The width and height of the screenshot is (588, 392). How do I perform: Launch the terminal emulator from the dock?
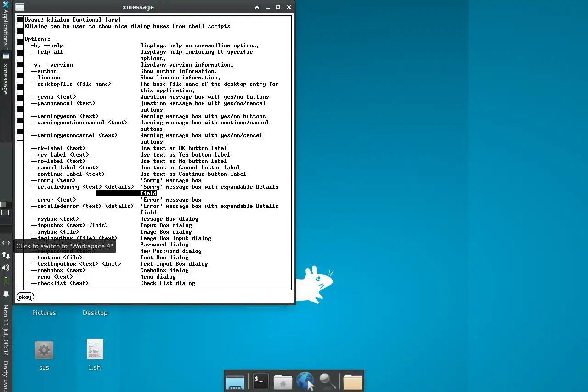click(260, 381)
